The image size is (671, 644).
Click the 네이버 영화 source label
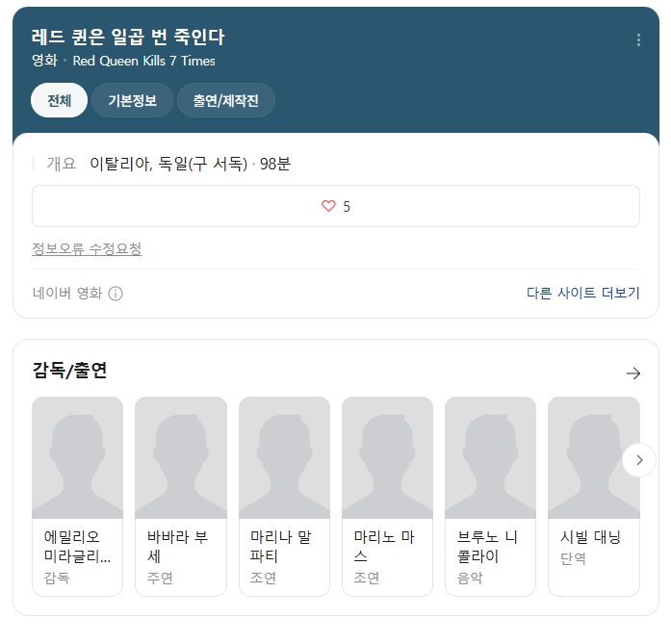(67, 294)
